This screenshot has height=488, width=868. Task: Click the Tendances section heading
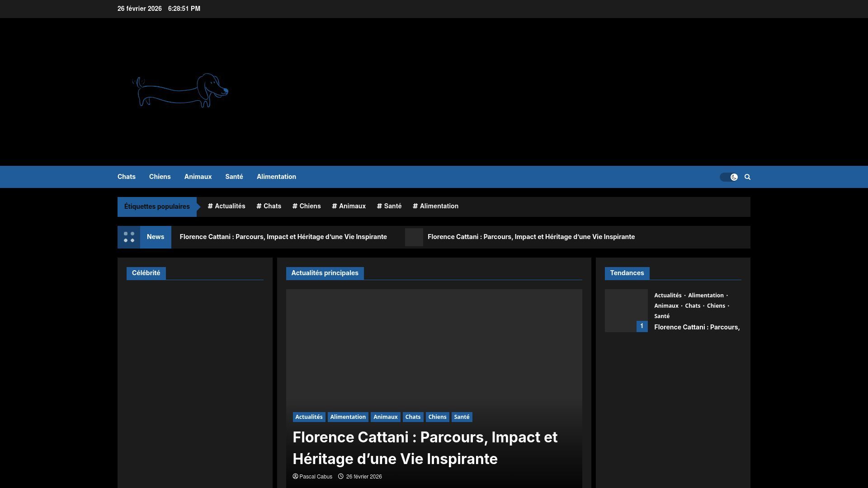tap(627, 273)
